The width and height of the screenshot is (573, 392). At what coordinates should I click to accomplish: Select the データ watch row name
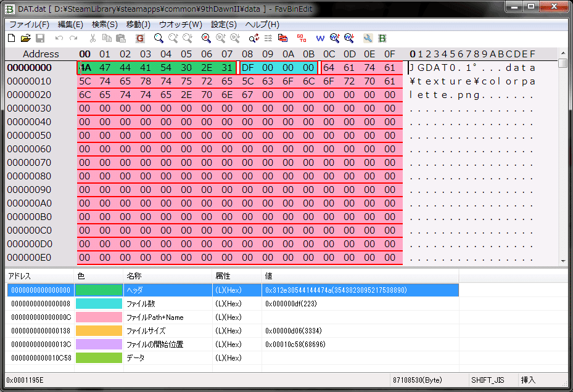pyautogui.click(x=135, y=357)
